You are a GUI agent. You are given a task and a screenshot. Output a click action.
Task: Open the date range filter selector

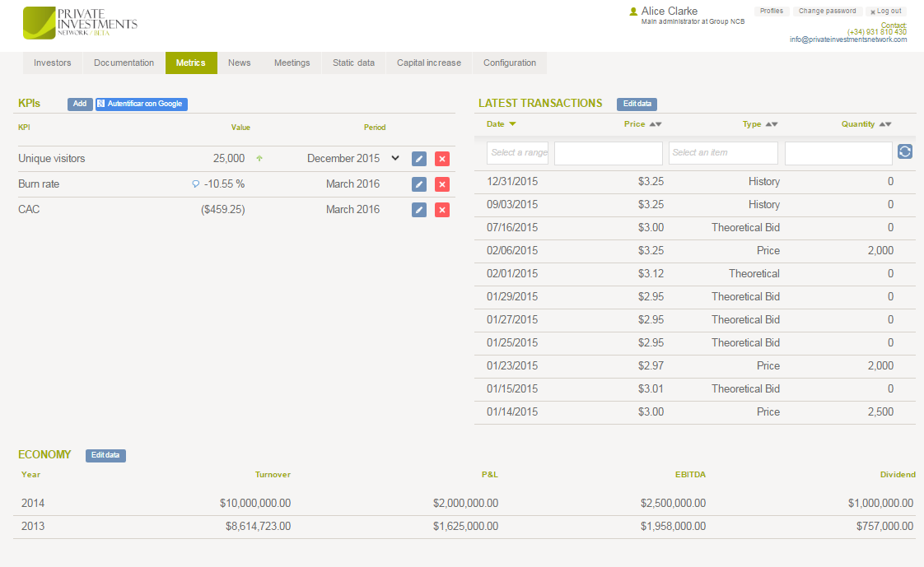517,153
